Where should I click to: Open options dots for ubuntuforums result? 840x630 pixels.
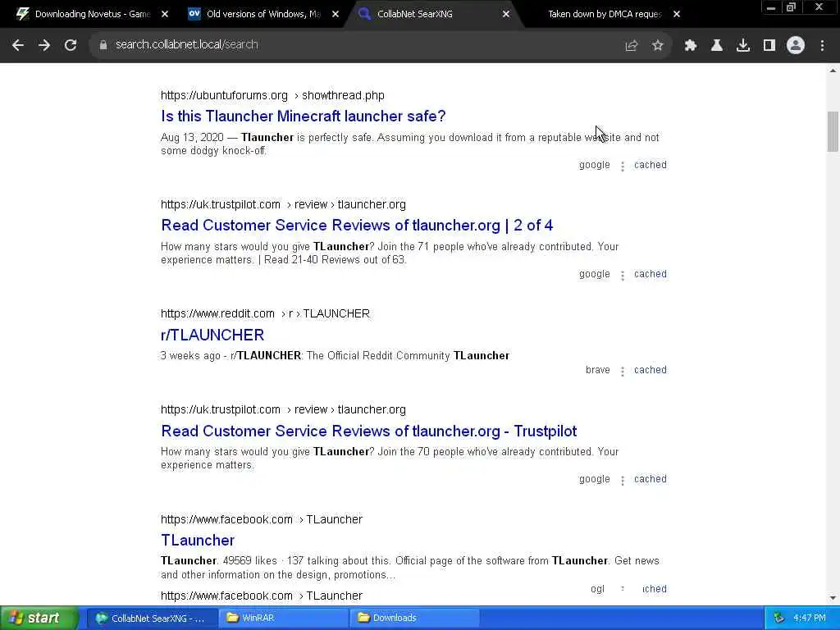click(x=623, y=166)
